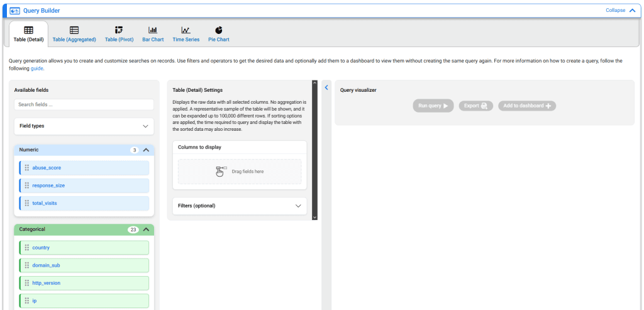Click Add to dashboard button
Screen dimensions: 644x310
pos(527,106)
